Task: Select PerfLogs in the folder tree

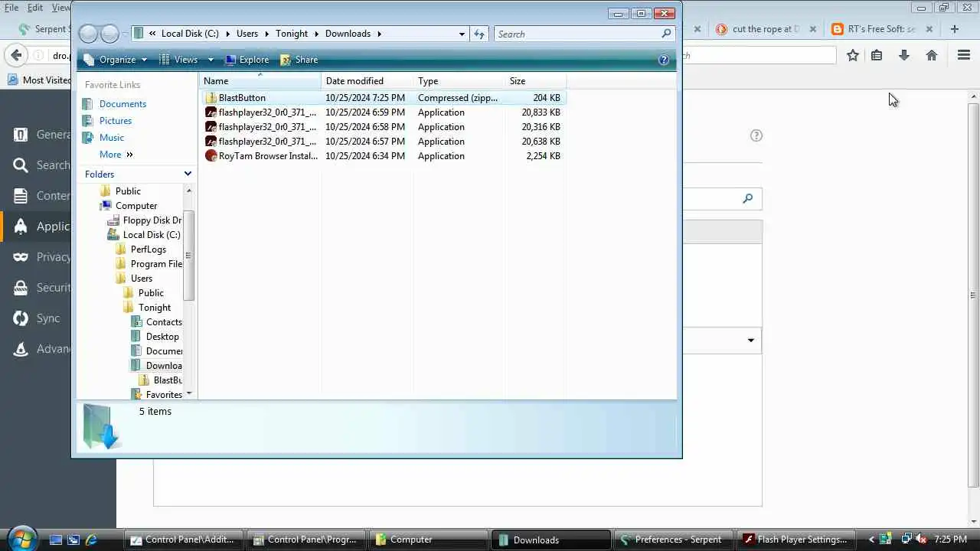Action: 148,249
